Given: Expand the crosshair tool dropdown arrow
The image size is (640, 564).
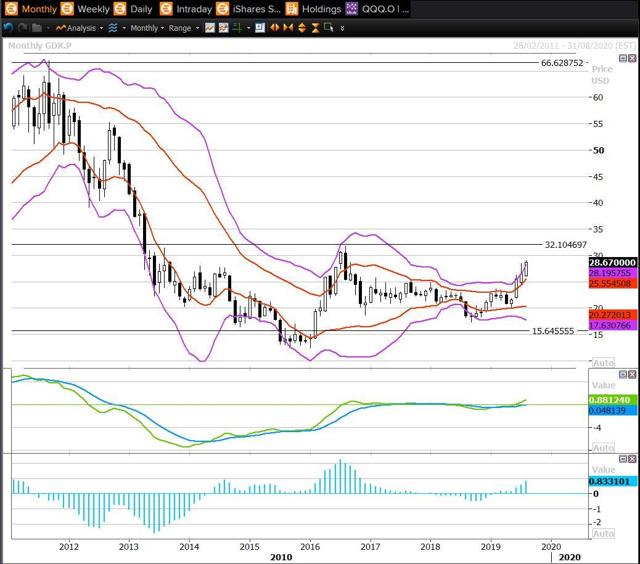Looking at the screenshot, I should point(248,28).
